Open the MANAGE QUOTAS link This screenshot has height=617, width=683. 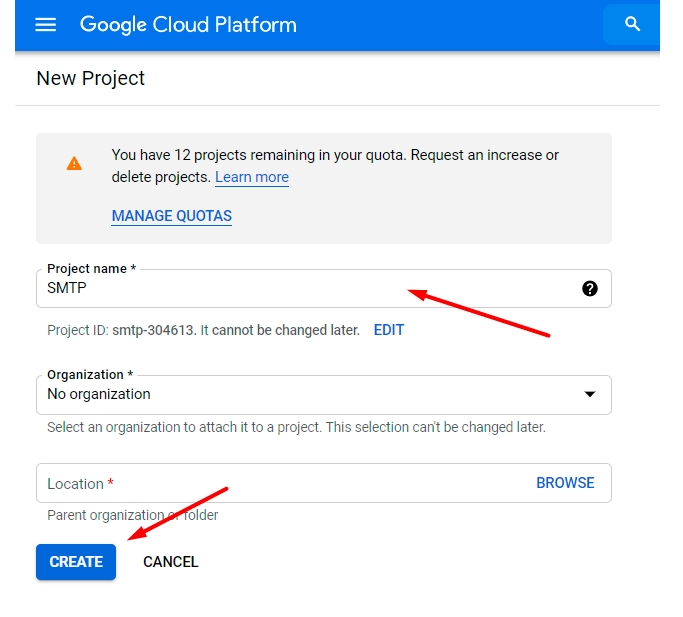pyautogui.click(x=171, y=216)
